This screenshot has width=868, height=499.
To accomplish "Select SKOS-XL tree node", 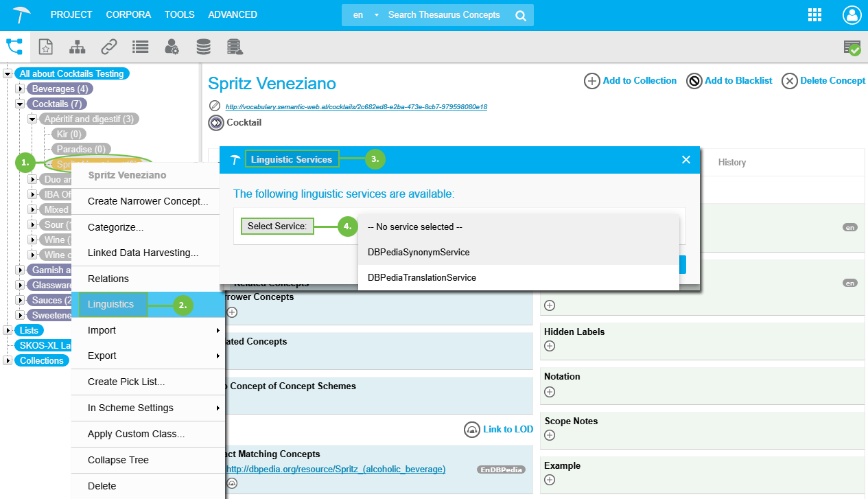I will (x=42, y=345).
